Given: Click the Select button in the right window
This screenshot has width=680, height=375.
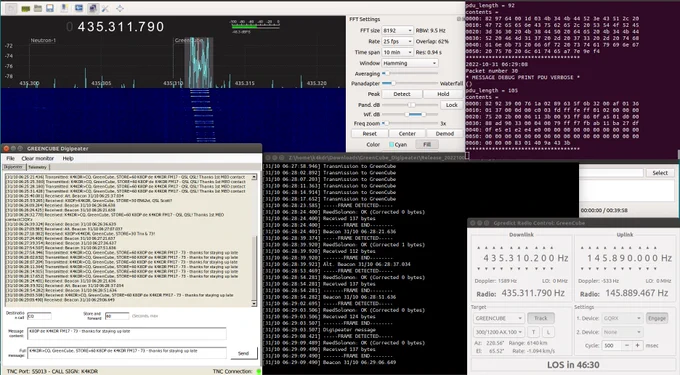Looking at the screenshot, I should coord(660,173).
